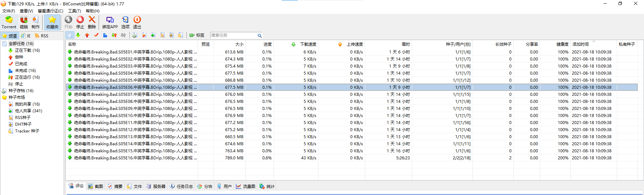Delete the selected task with 删除

[x=92, y=22]
